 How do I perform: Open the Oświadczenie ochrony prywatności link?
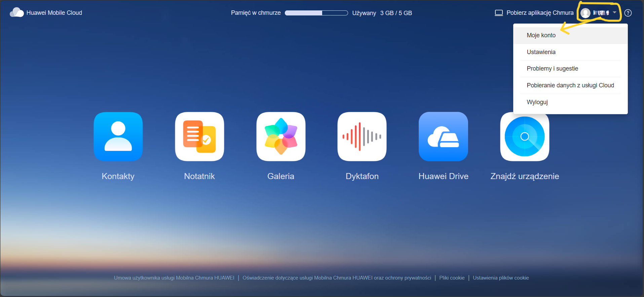click(337, 278)
